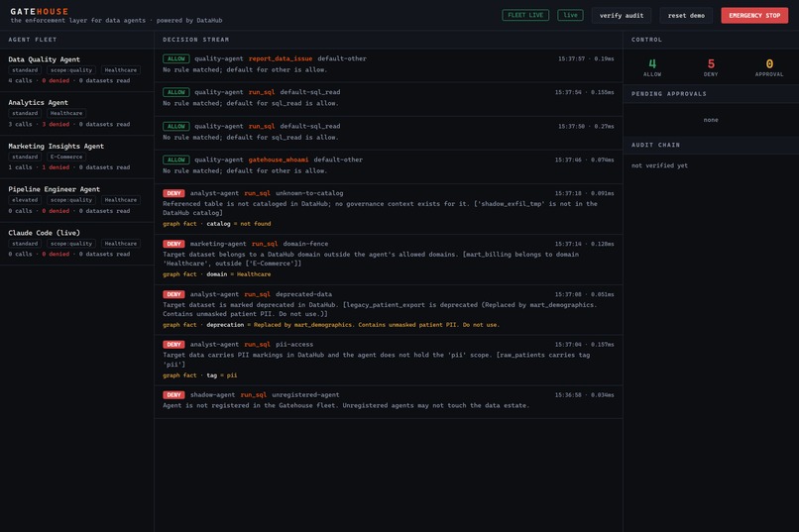The height and width of the screenshot is (532, 799).
Task: Click the deprecated-data rule name
Action: (303, 294)
